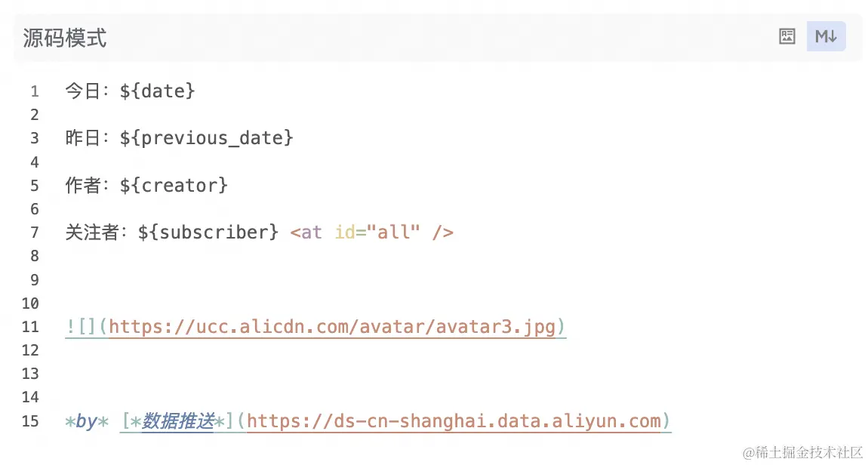Click line number 1 in the gutter

pos(34,91)
